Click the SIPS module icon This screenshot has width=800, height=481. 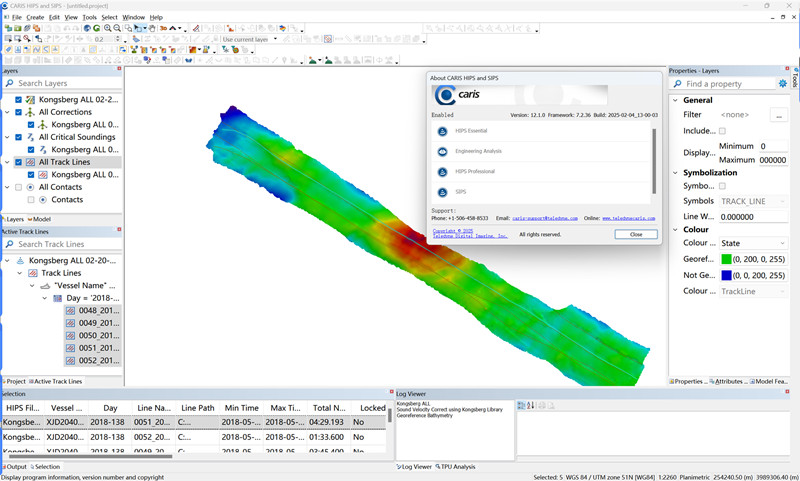click(x=442, y=192)
